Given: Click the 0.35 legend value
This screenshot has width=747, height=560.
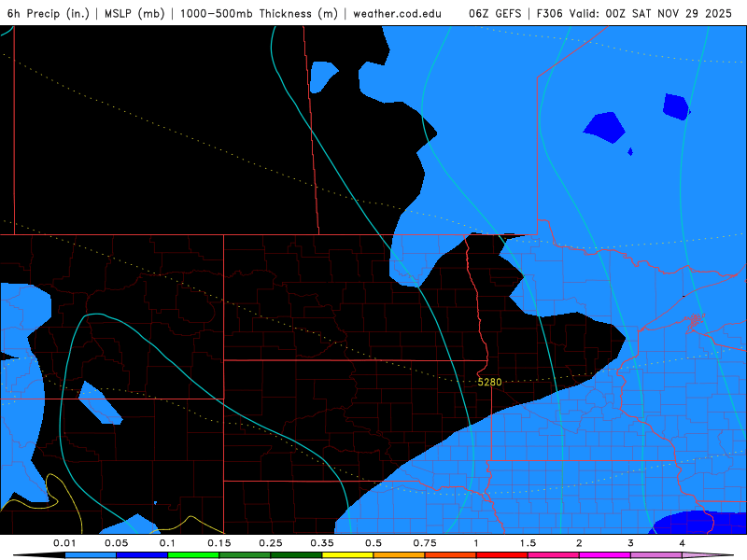Looking at the screenshot, I should click(x=322, y=543).
